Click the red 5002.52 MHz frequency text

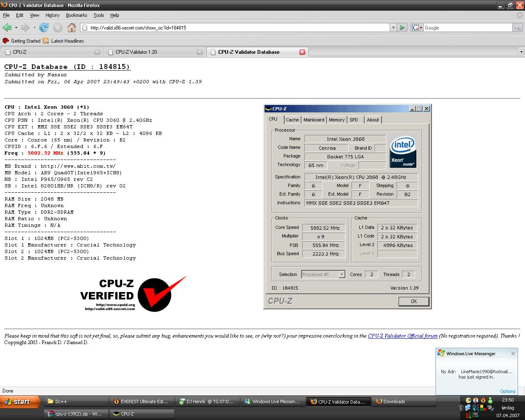46,153
